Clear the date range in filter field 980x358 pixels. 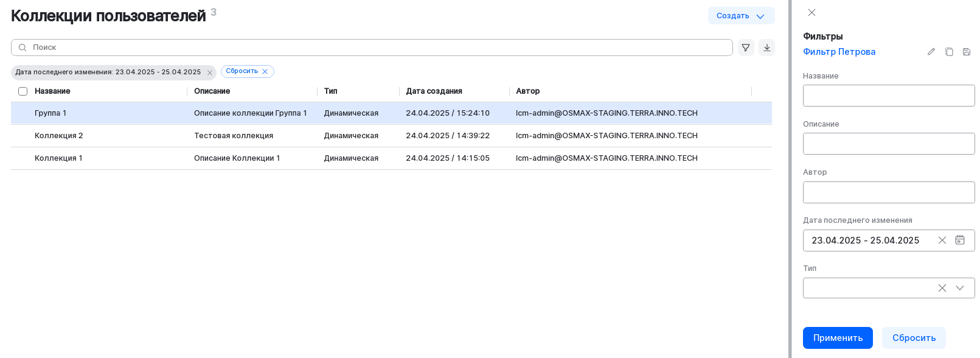pos(942,240)
